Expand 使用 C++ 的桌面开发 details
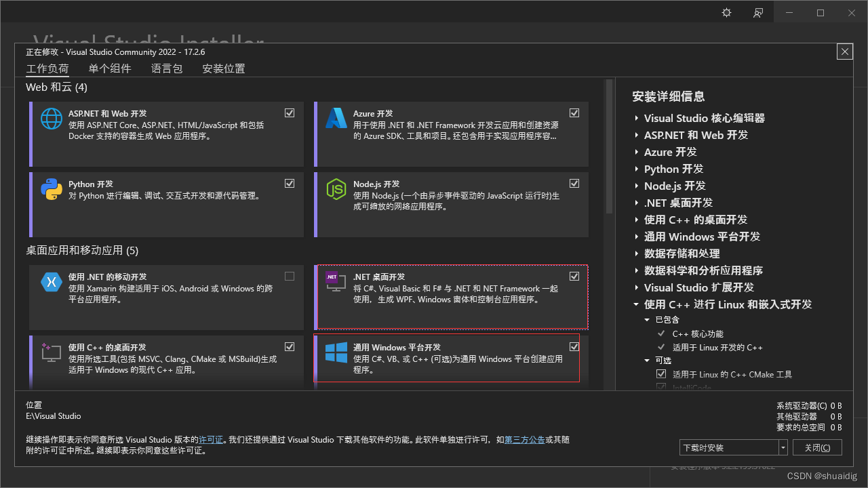 point(637,220)
